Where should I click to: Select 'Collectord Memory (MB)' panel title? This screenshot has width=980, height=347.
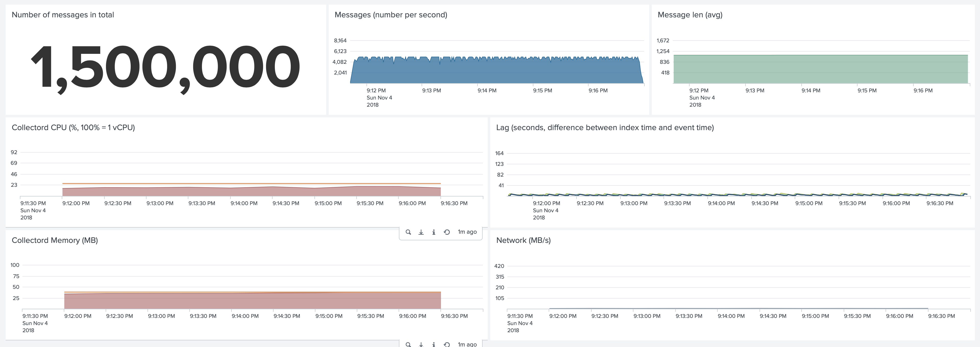pyautogui.click(x=55, y=240)
